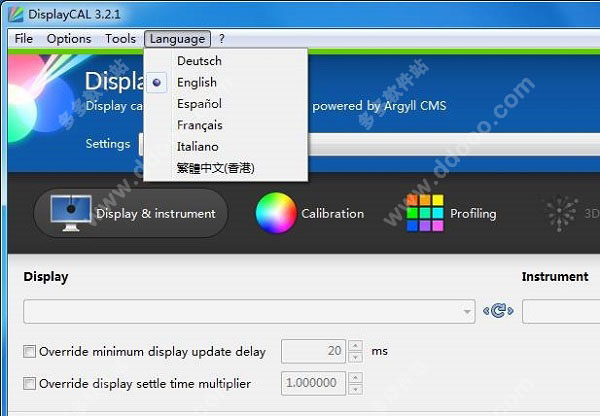Click the 'ms' unit label
The height and width of the screenshot is (416, 600).
tap(379, 351)
